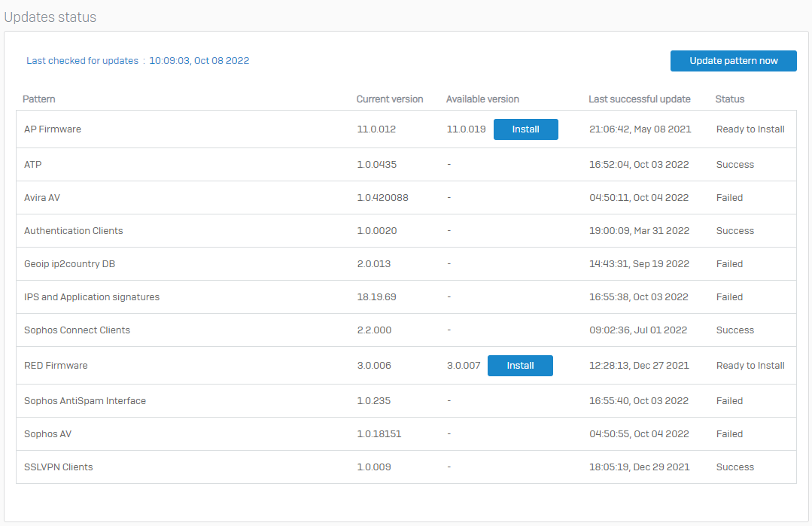Viewport: 812px width, 526px height.
Task: Click Sophos AntiSpam Interface Failed status
Action: point(729,401)
